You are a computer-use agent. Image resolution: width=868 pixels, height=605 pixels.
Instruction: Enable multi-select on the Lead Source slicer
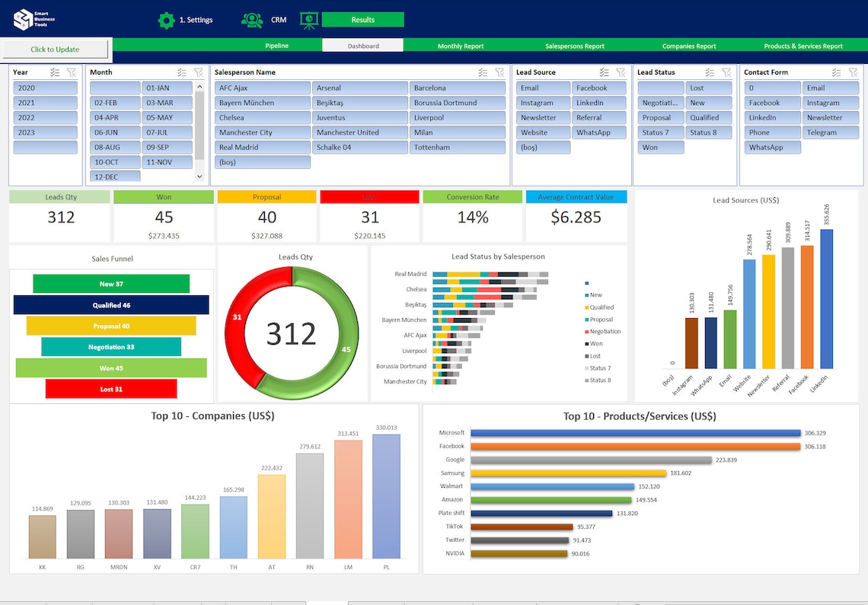(605, 72)
